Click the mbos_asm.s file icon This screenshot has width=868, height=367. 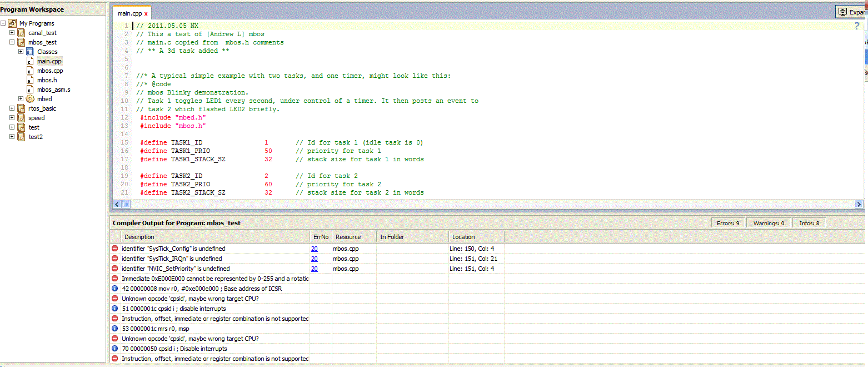click(30, 90)
